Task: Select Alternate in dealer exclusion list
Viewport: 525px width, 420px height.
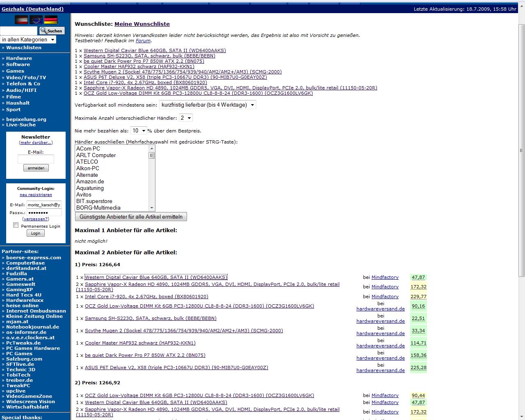Action: [x=112, y=175]
